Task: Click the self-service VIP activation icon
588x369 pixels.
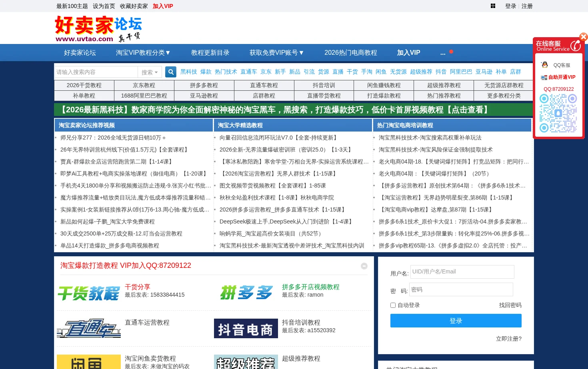Action: (544, 78)
